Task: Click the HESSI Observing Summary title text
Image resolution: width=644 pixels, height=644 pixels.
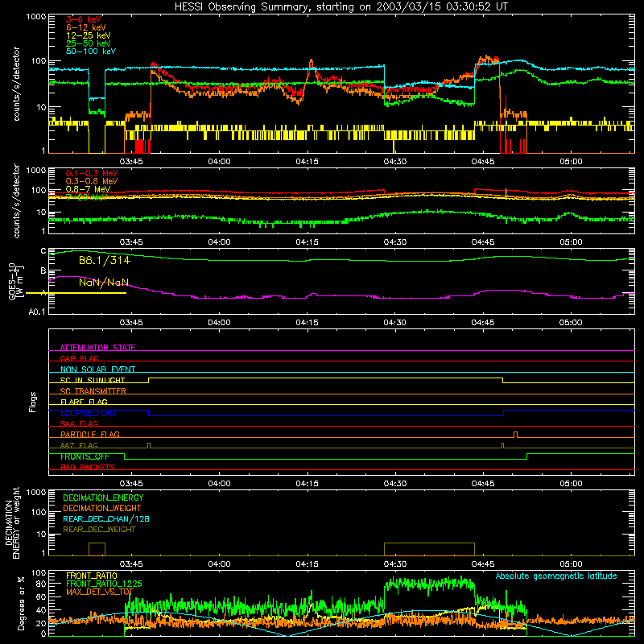Action: [341, 6]
